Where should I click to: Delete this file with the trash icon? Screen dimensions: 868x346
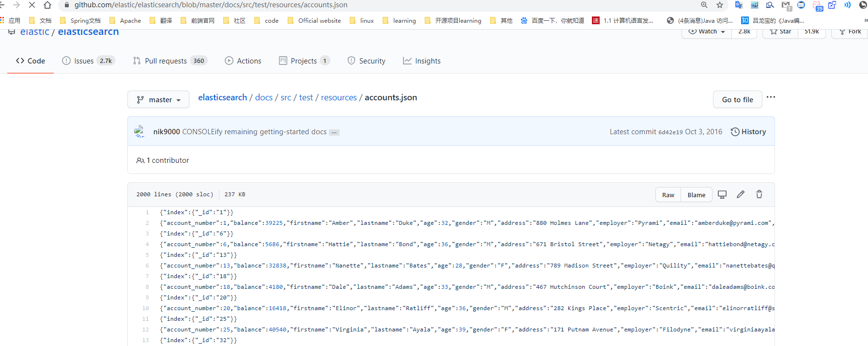[x=759, y=194]
